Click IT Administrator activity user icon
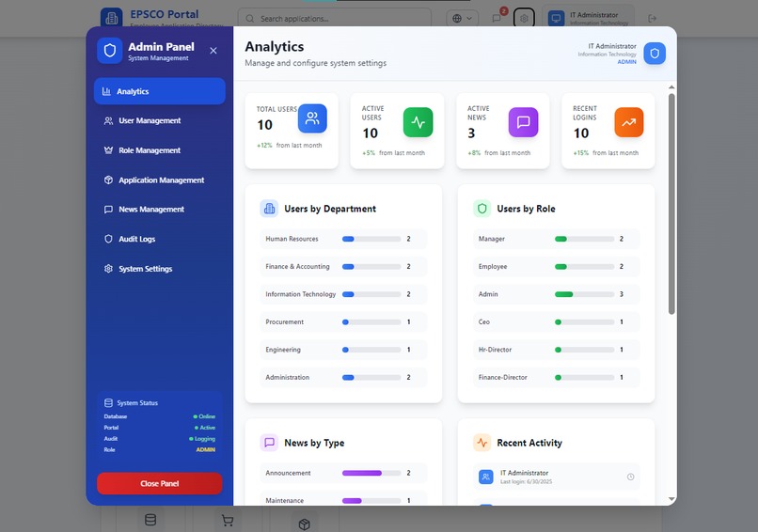This screenshot has height=532, width=758. click(x=486, y=477)
